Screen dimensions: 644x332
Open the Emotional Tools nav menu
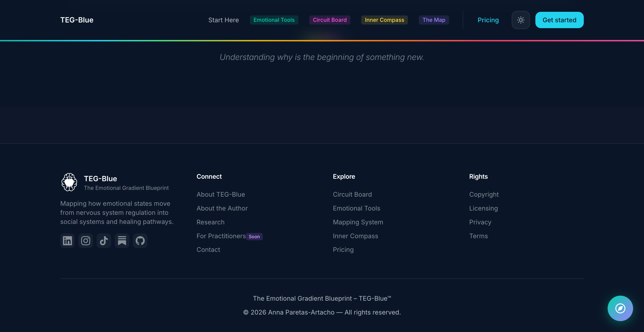(x=274, y=20)
